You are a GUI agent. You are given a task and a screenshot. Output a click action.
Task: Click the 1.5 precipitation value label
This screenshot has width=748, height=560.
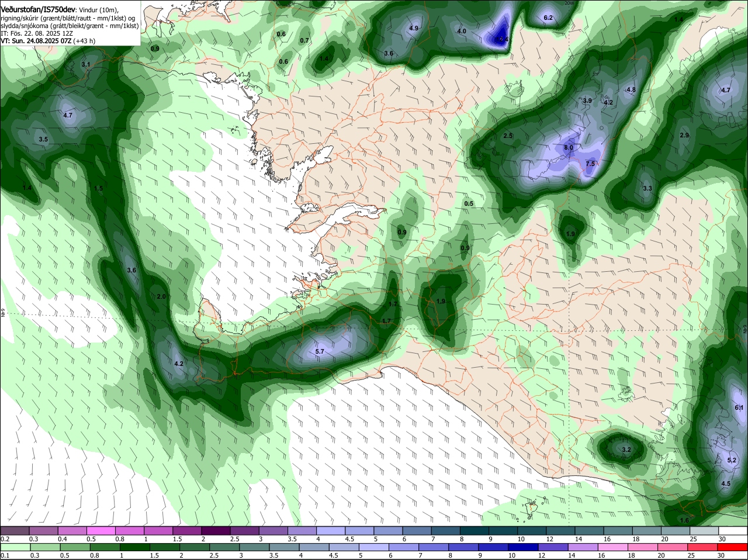(x=98, y=189)
